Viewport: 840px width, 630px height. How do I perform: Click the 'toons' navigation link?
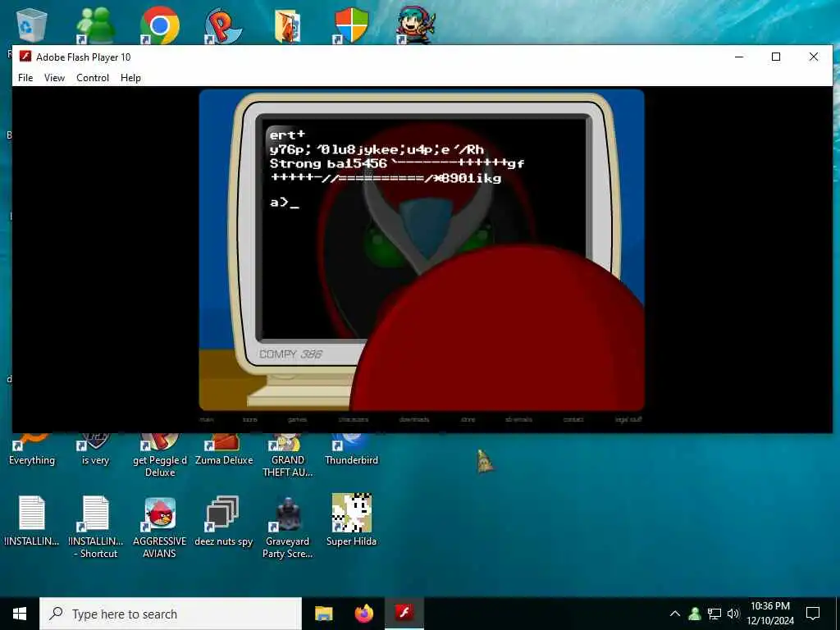pyautogui.click(x=249, y=419)
